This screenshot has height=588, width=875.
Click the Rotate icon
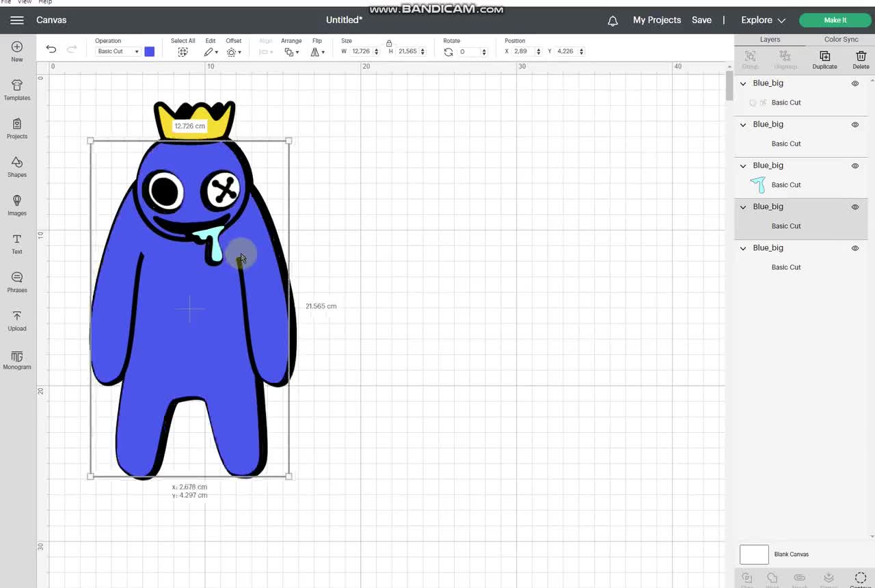click(x=448, y=52)
